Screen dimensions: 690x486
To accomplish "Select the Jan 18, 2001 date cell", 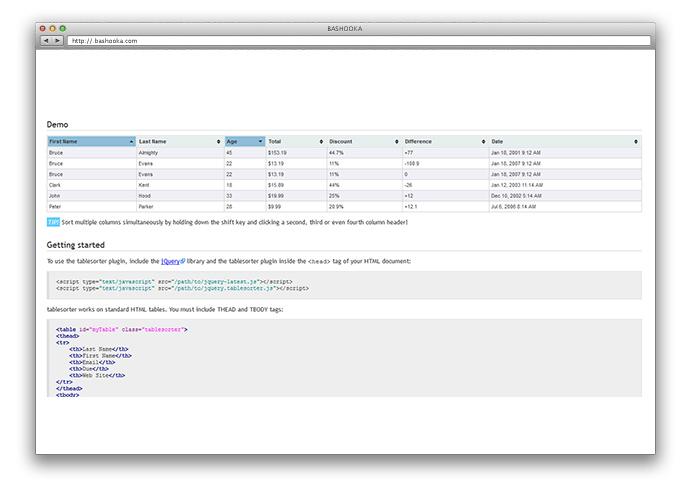I will pyautogui.click(x=565, y=152).
